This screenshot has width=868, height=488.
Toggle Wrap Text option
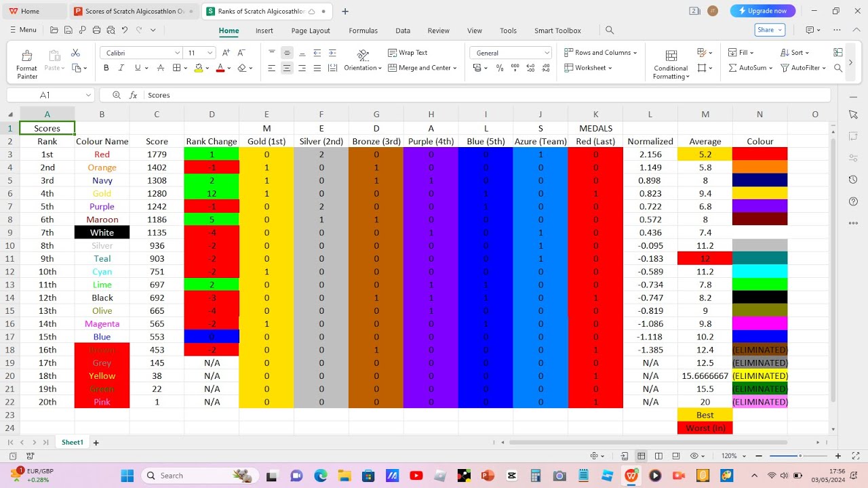[x=408, y=53]
